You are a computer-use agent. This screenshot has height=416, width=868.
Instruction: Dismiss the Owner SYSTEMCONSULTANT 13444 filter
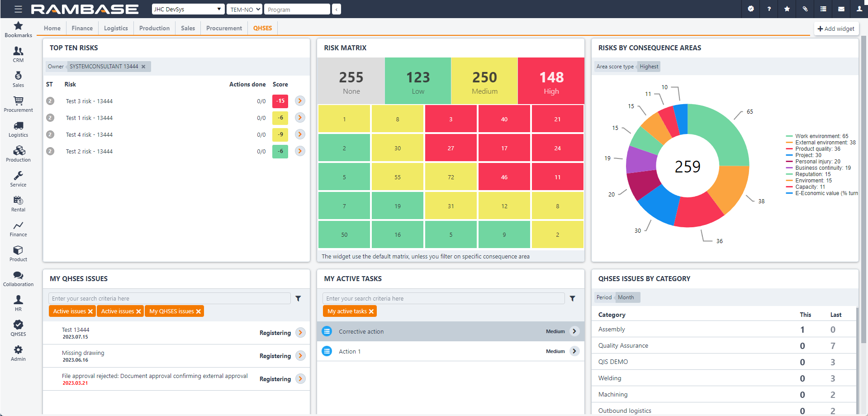click(x=143, y=67)
